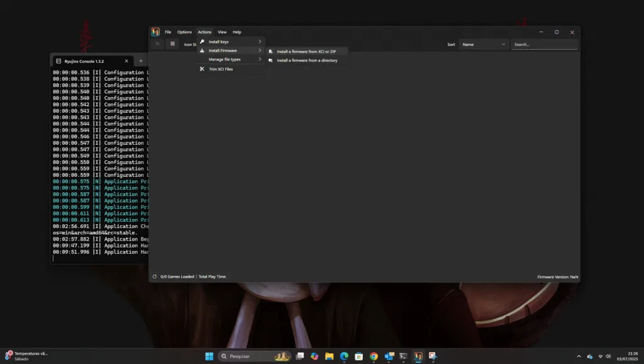Click the Firmware Version: NaN status text
This screenshot has width=644, height=364.
pos(558,277)
